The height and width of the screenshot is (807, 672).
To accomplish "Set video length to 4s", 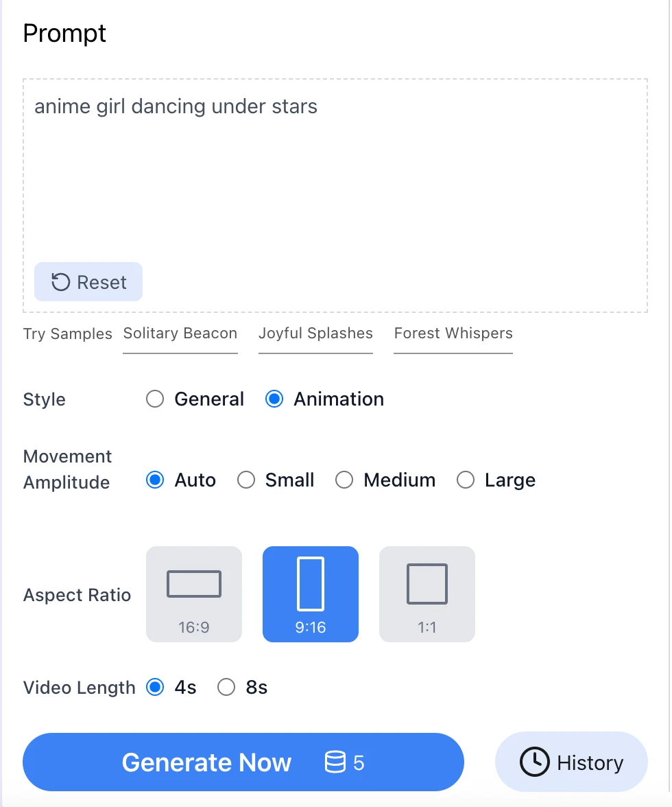I will [156, 688].
